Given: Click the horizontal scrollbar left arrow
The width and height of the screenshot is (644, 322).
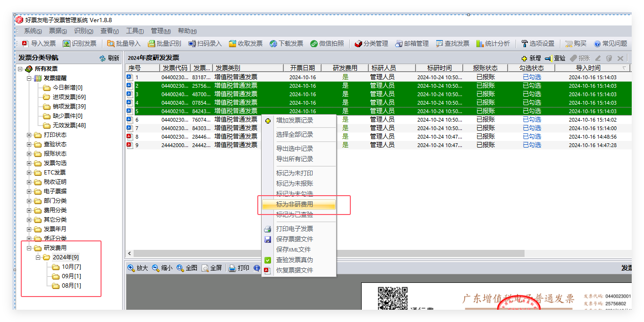Looking at the screenshot, I should [x=129, y=253].
